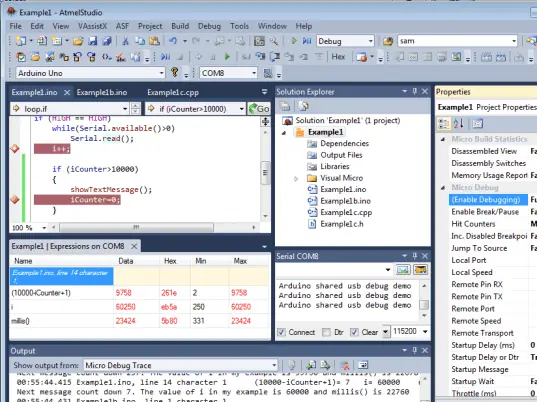Save the current file with floppy icon
The width and height of the screenshot is (537, 402).
[93, 41]
